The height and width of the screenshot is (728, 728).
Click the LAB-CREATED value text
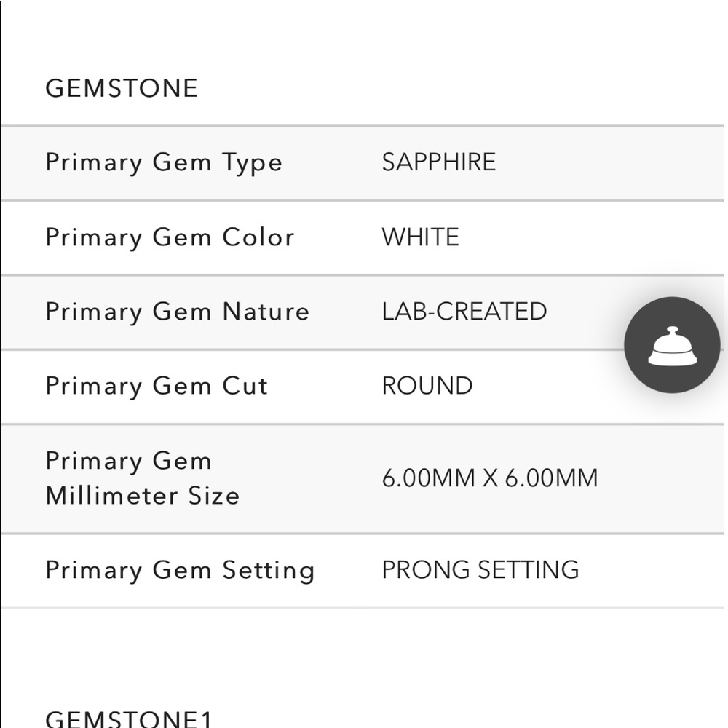click(464, 312)
